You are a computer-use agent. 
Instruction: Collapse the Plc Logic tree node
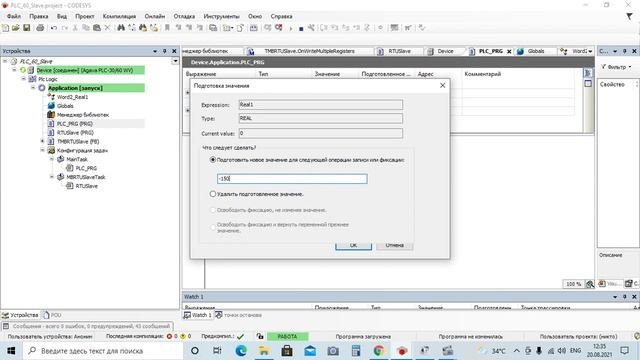click(24, 79)
